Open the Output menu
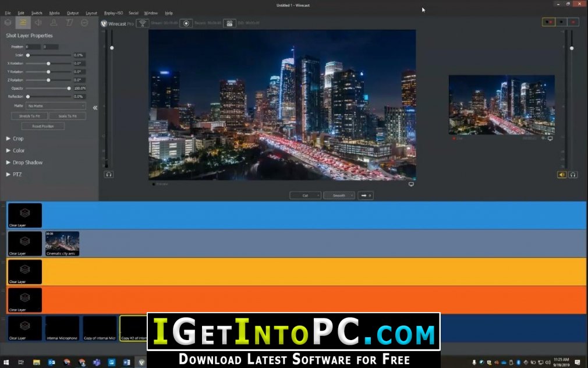Screen dimensions: 588x368 point(73,13)
